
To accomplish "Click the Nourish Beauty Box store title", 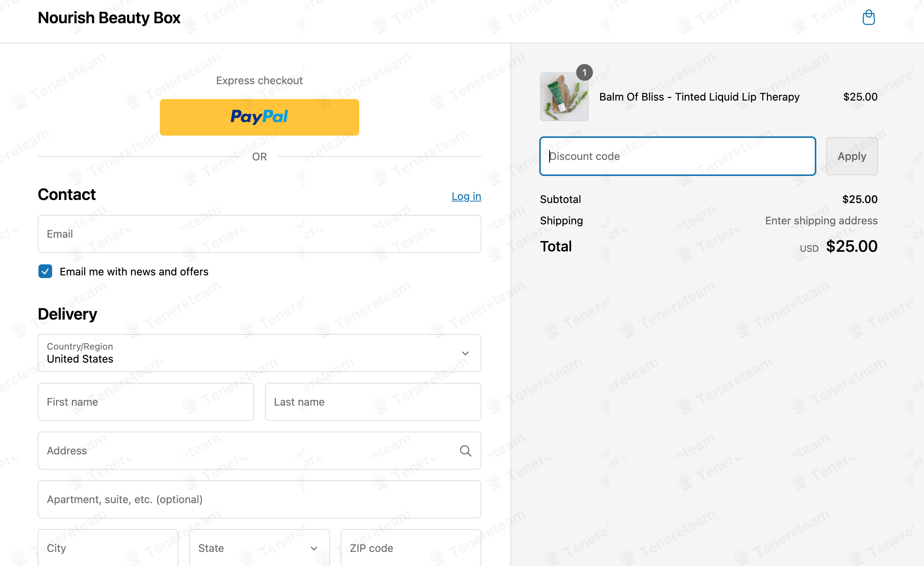I will [109, 18].
